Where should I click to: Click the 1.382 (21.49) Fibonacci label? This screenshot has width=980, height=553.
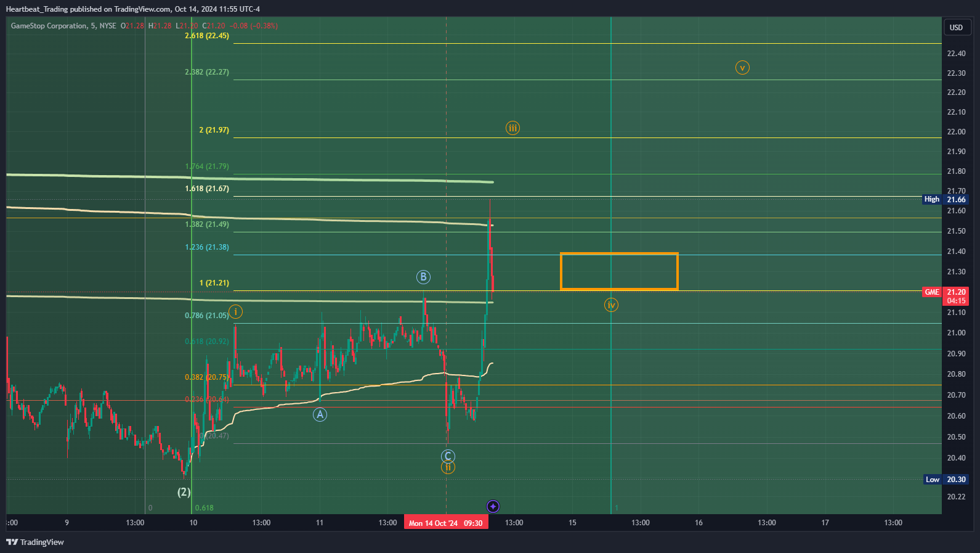click(x=207, y=224)
